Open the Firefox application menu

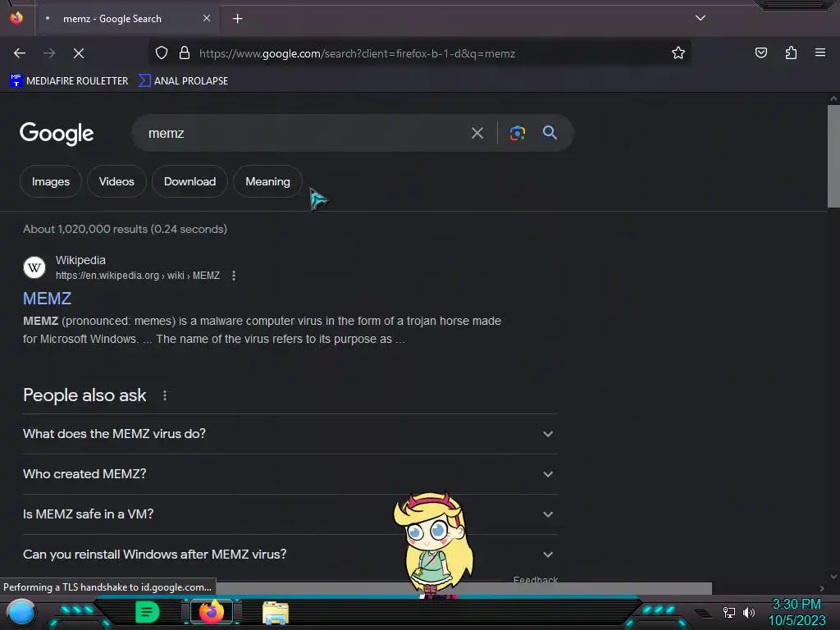[820, 52]
